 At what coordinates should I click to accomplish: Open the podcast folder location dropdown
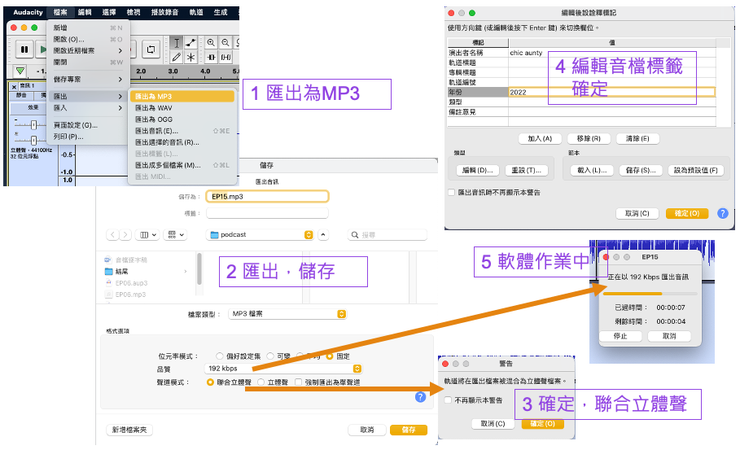(x=260, y=235)
